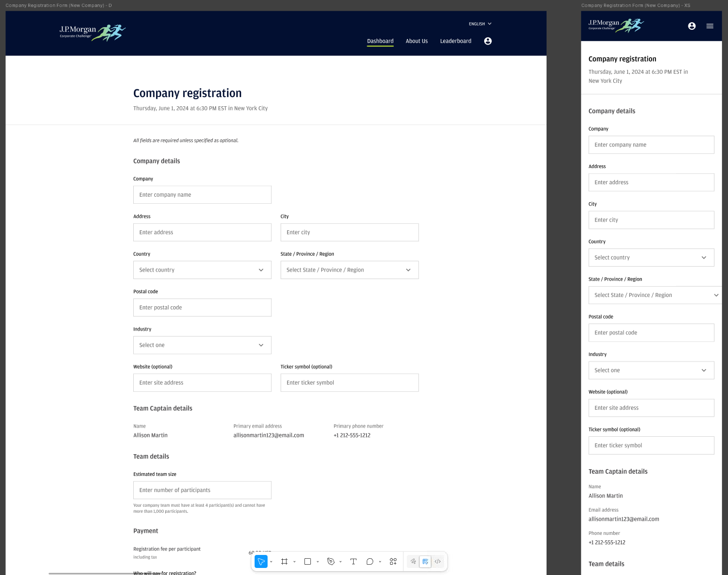
Task: Open the ENGLISH language selector
Action: click(x=480, y=24)
